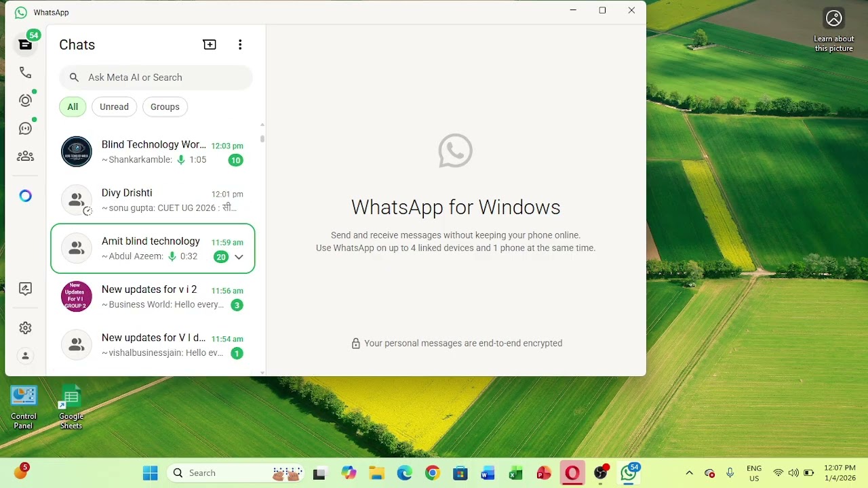Open the Status updates icon
868x488 pixels.
25,100
